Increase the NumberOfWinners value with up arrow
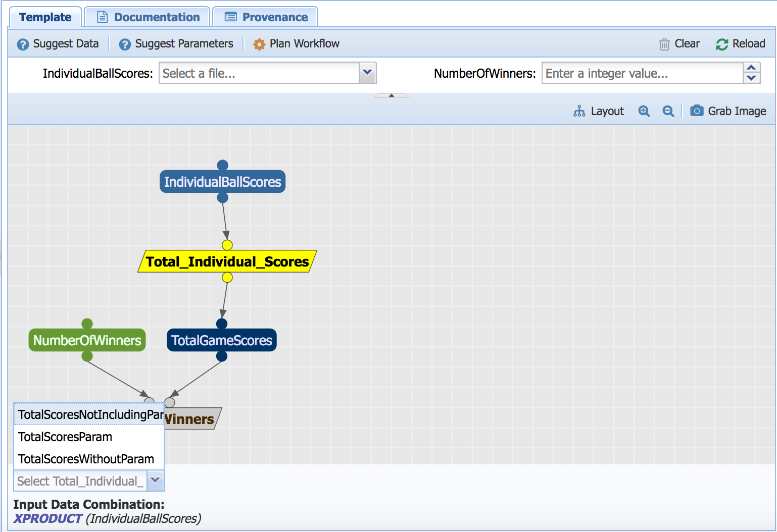Image resolution: width=777 pixels, height=532 pixels. [x=751, y=68]
